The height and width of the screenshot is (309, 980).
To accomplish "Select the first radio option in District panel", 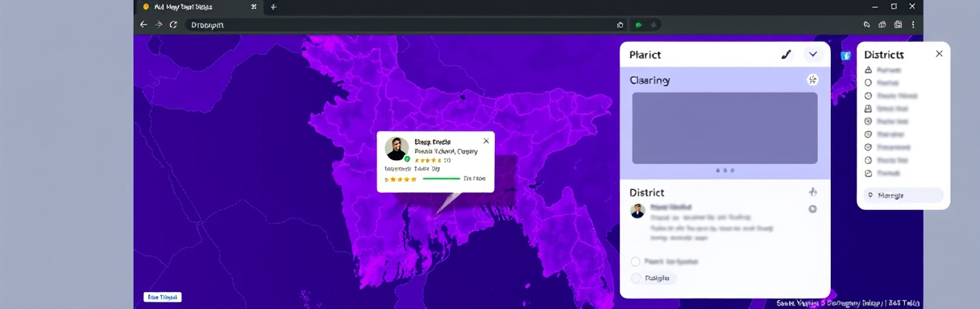I will pos(635,262).
